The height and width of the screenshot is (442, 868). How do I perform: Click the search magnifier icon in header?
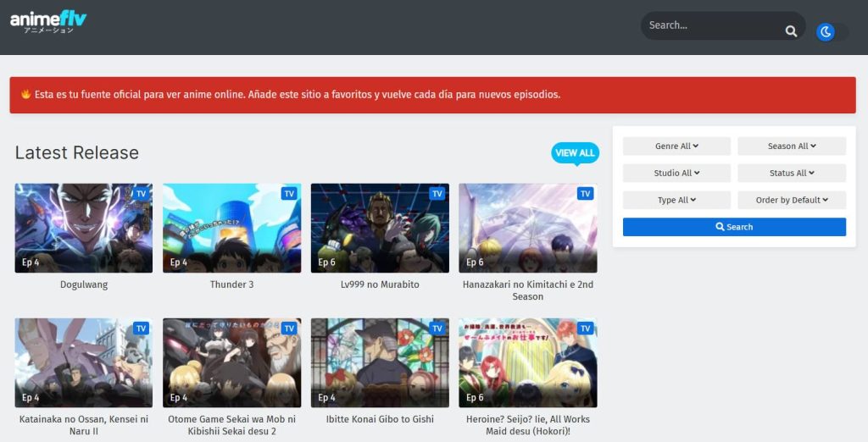pyautogui.click(x=791, y=31)
